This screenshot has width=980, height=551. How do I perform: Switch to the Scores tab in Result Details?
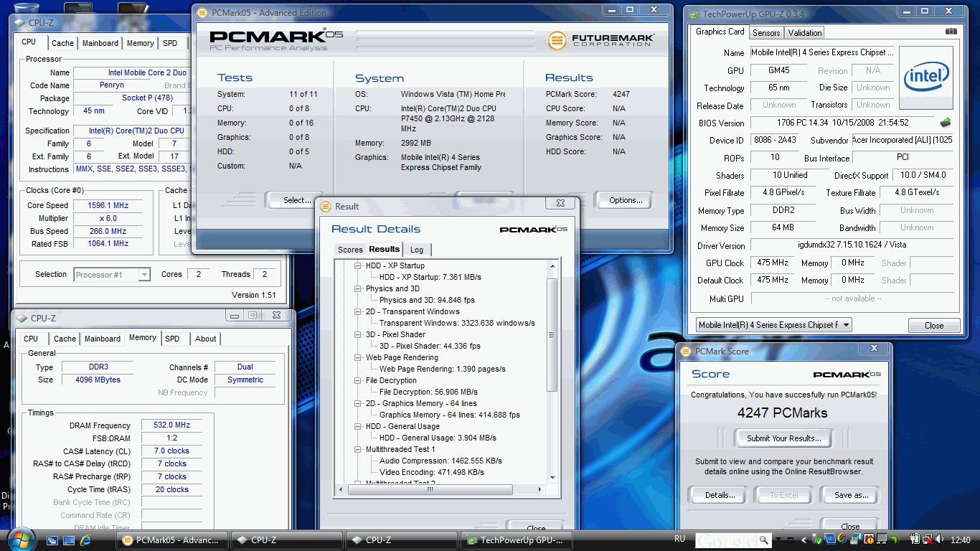(350, 250)
